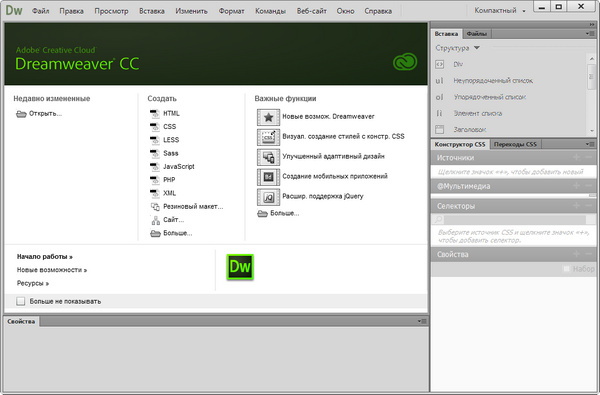Image resolution: width=600 pixels, height=395 pixels.
Task: Click the CSS designer video icon
Action: 268,137
